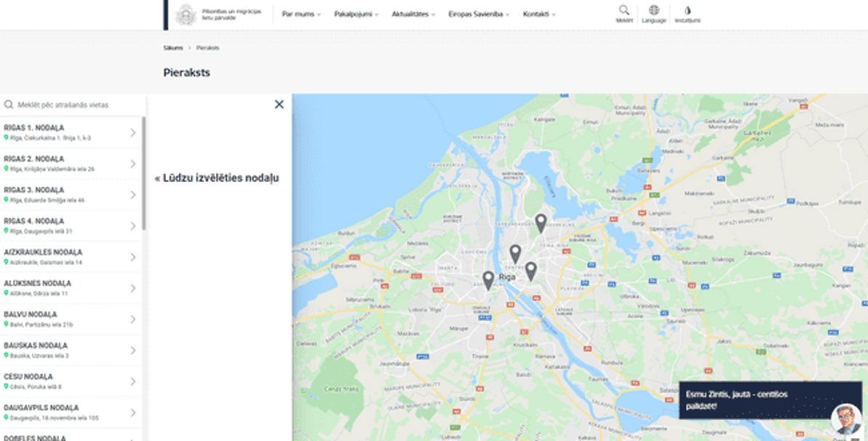
Task: Open Iestatījumi accessibility settings icon
Action: coord(688,10)
